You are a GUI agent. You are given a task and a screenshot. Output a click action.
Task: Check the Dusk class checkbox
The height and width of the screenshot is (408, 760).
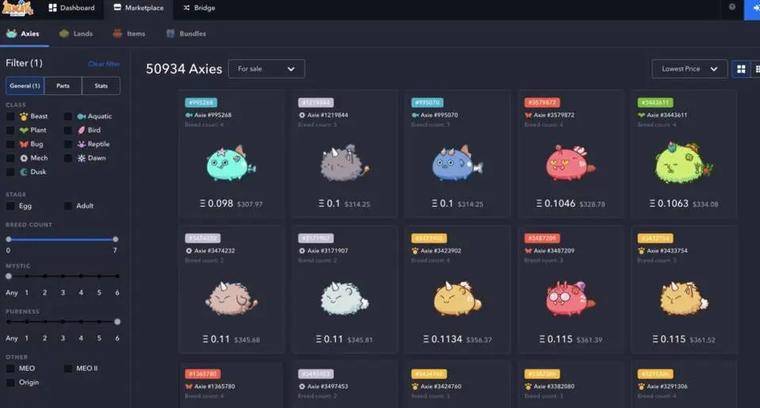point(10,172)
